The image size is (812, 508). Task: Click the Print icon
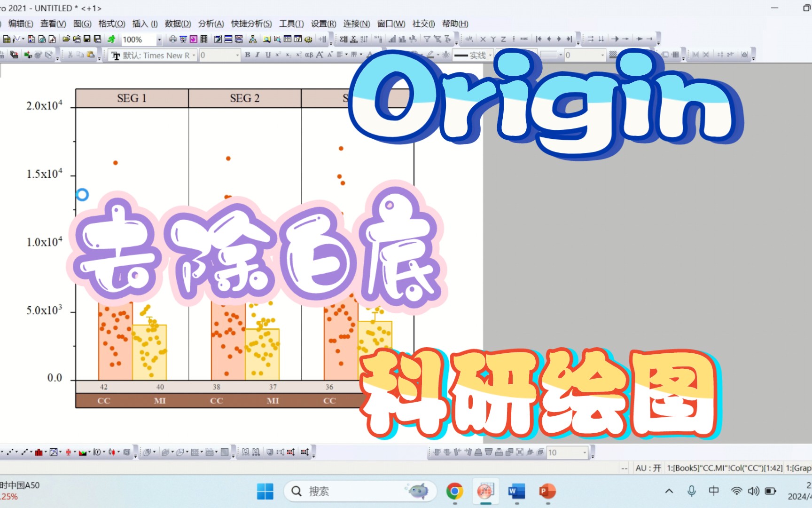coord(173,39)
